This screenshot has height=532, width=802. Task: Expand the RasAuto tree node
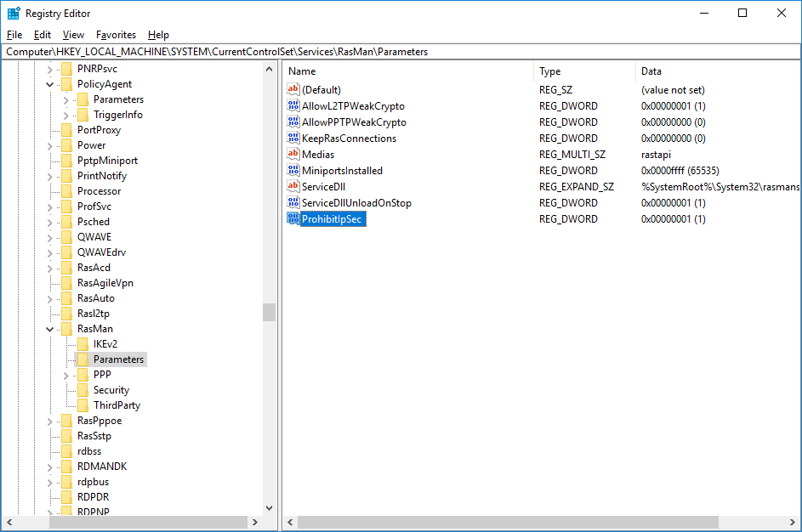tap(49, 299)
